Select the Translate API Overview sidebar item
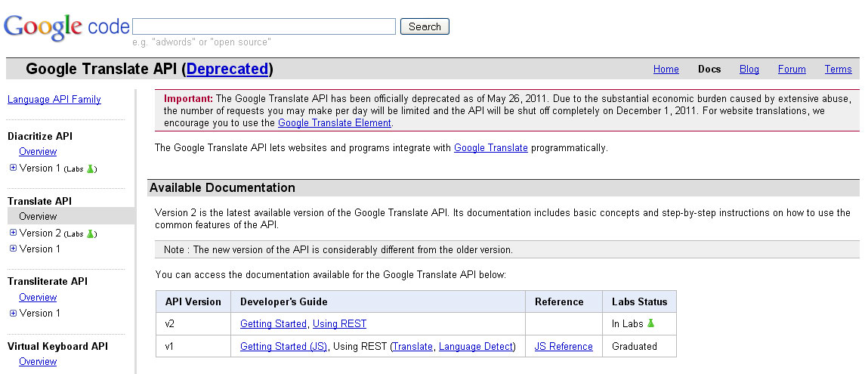This screenshot has height=374, width=868. 38,216
